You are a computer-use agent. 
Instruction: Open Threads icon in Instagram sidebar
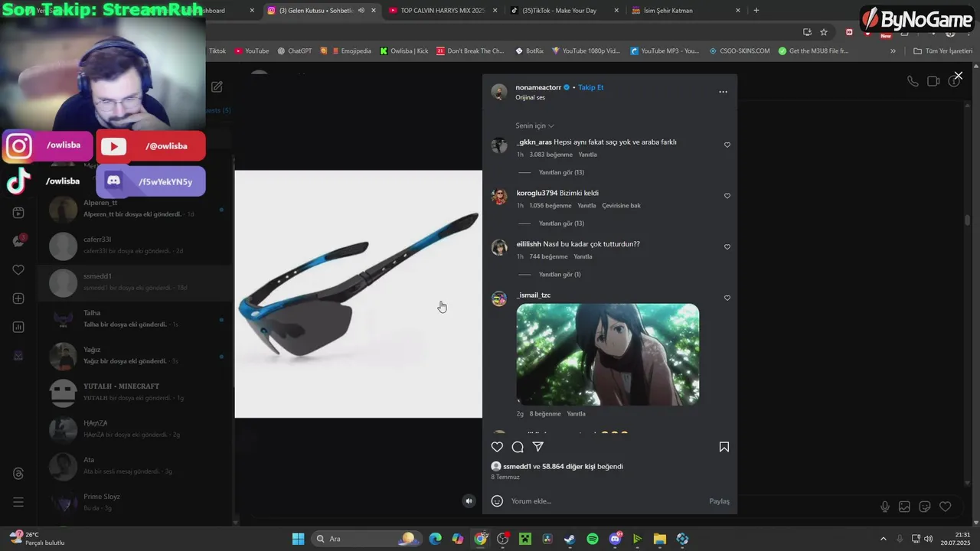pyautogui.click(x=18, y=474)
